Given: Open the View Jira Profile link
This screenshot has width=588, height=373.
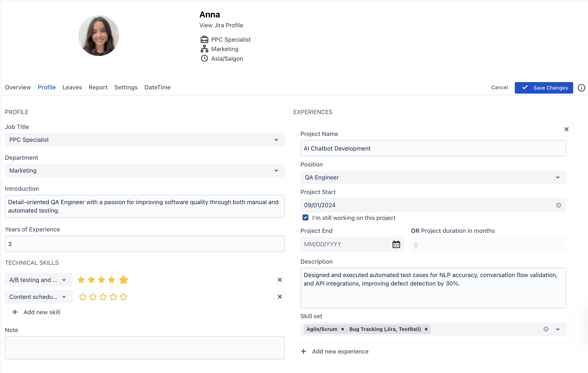Looking at the screenshot, I should click(221, 25).
